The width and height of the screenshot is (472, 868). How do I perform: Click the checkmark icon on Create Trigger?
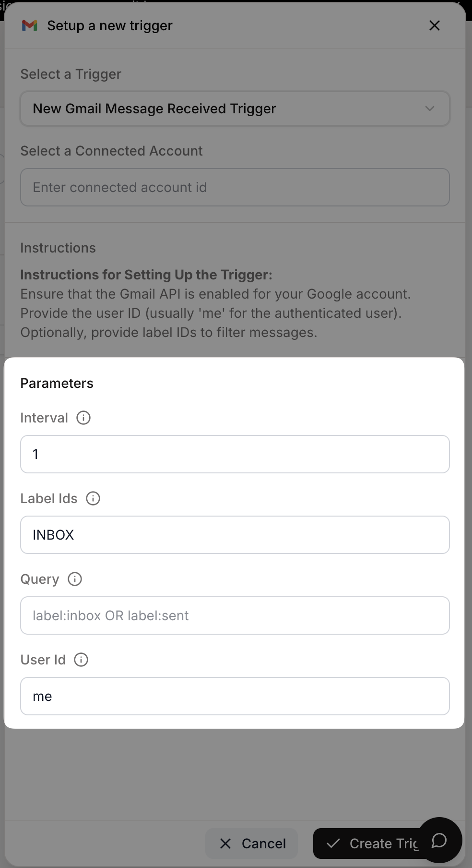pyautogui.click(x=334, y=844)
